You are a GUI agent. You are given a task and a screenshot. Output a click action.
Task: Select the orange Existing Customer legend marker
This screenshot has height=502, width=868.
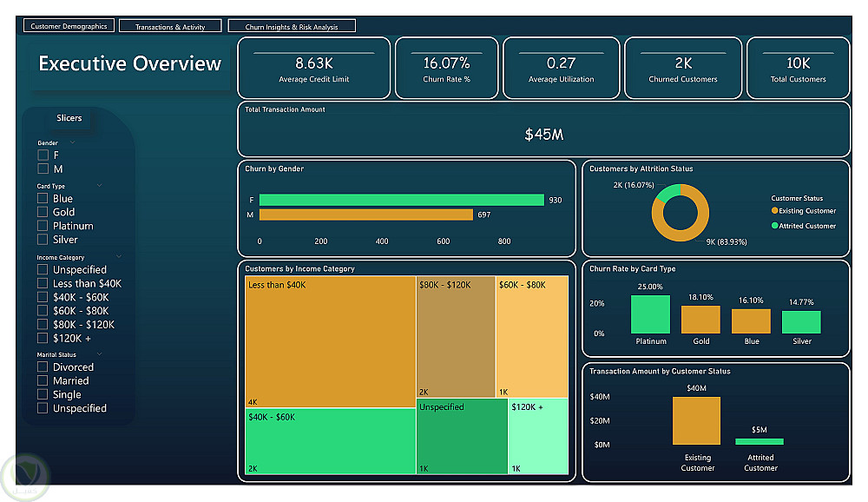774,210
